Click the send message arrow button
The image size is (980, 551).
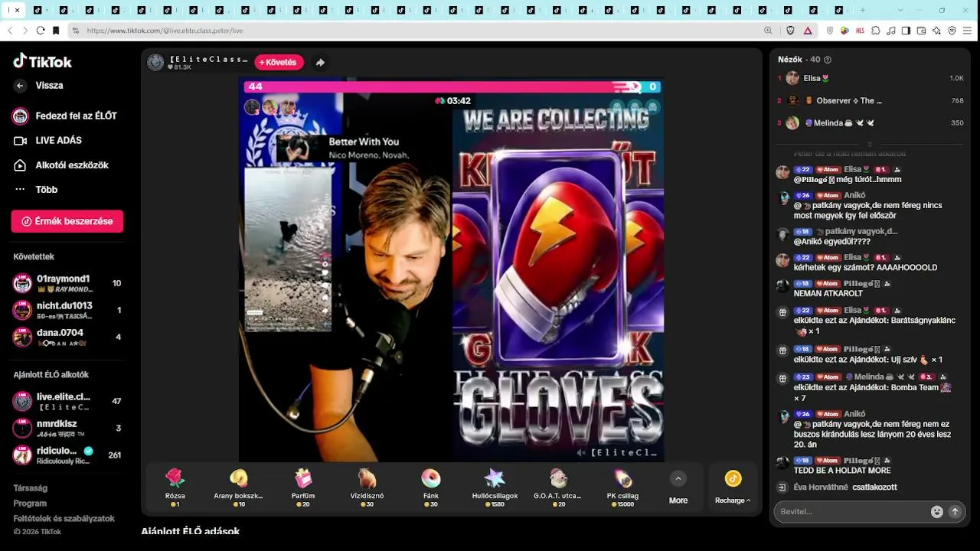click(955, 512)
